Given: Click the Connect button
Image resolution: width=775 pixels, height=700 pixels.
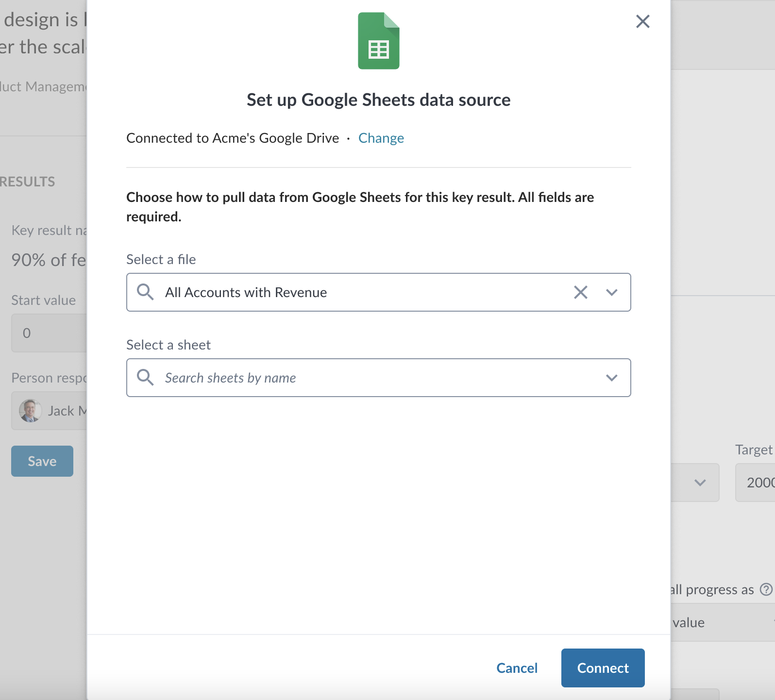Looking at the screenshot, I should (x=603, y=668).
